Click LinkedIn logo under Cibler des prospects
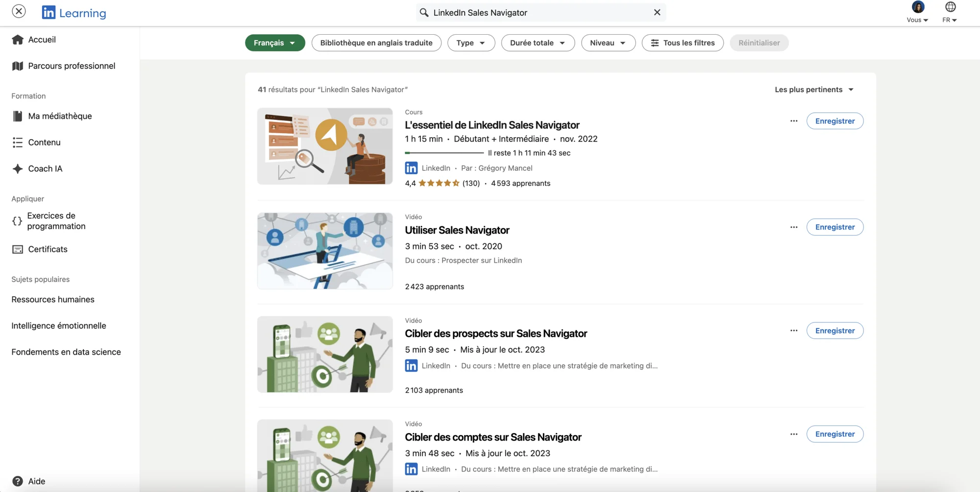The width and height of the screenshot is (980, 492). click(x=411, y=366)
